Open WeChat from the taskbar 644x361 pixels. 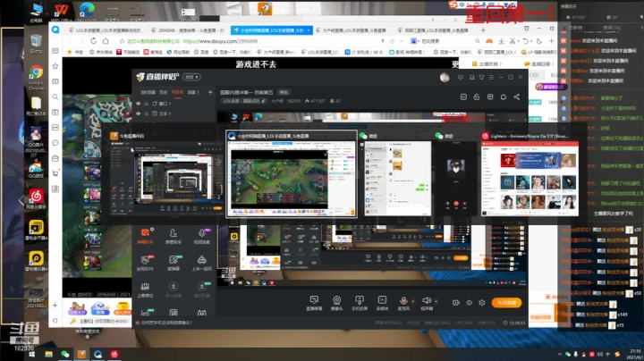point(65,354)
